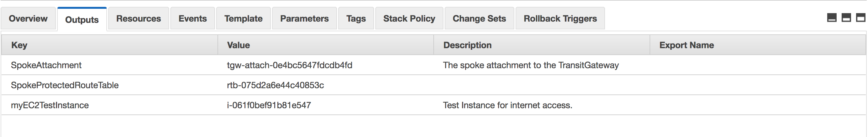The image size is (868, 137).
Task: Select the Tags tab
Action: (356, 18)
